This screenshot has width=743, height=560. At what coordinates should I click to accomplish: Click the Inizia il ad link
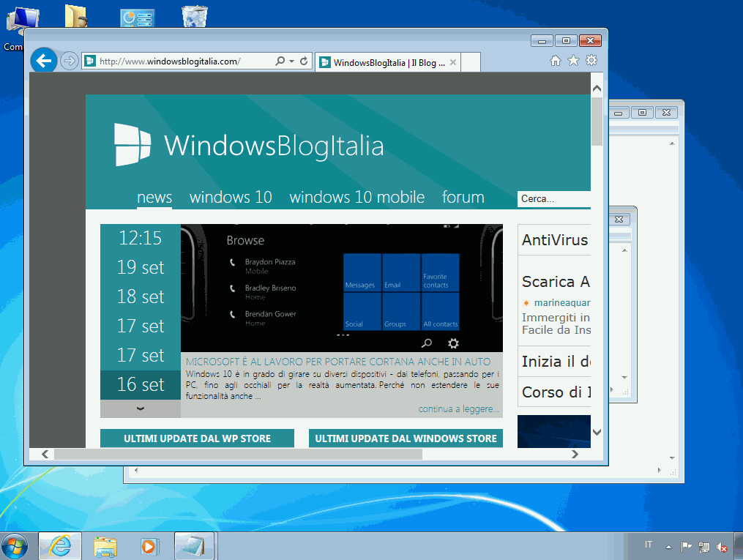(556, 362)
